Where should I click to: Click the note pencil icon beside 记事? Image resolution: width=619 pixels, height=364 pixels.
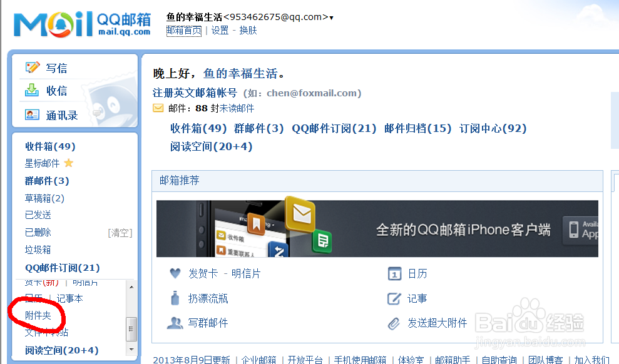(394, 298)
